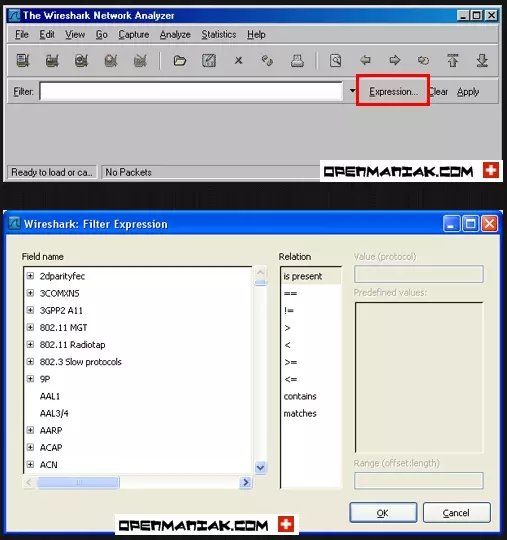Open capture options from the toolbar
This screenshot has height=540, width=507.
[x=52, y=61]
